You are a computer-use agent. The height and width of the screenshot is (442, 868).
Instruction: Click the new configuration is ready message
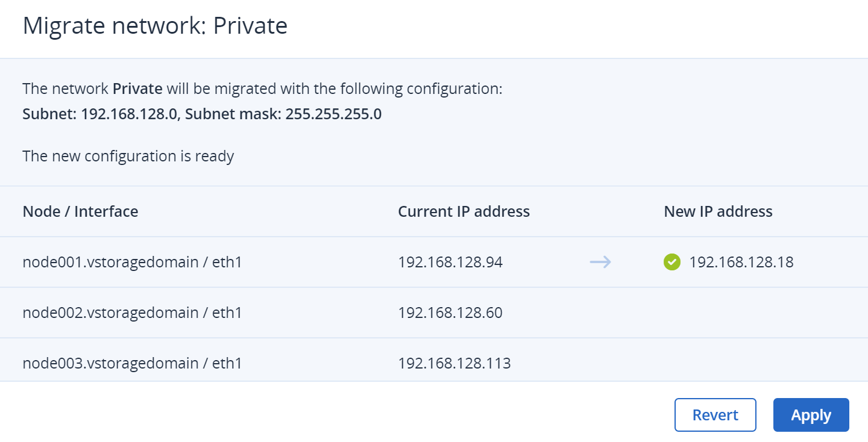[x=128, y=156]
